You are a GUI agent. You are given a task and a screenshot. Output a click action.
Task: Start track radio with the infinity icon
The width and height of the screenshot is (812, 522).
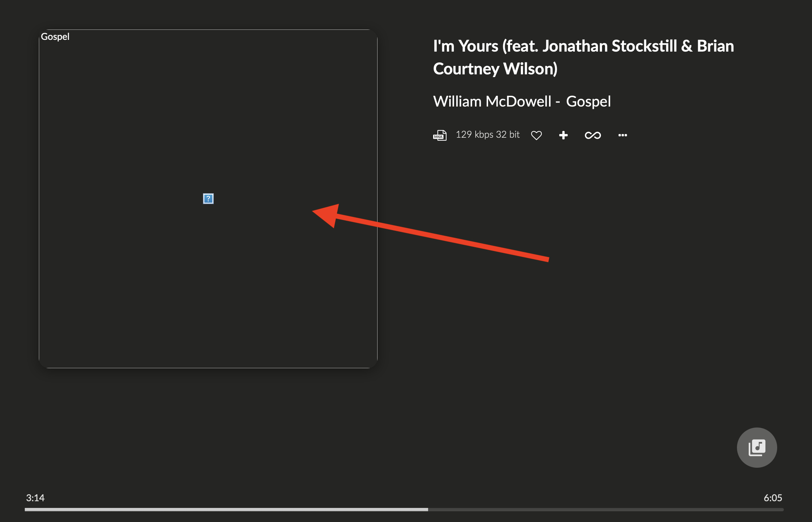coord(593,135)
